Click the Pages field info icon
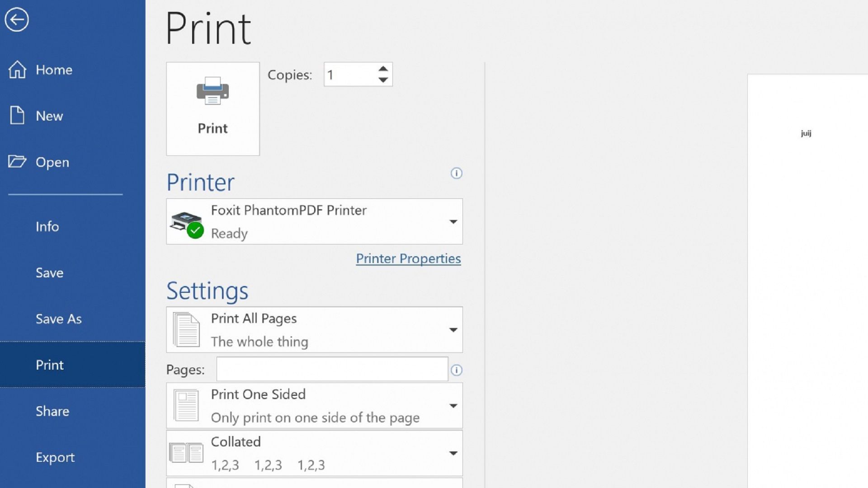The image size is (868, 488). [x=457, y=370]
